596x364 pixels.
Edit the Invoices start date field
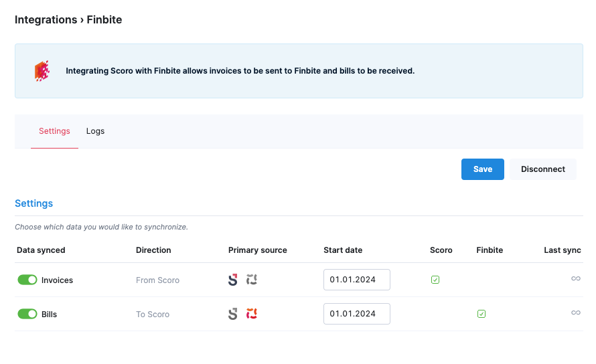(x=356, y=280)
